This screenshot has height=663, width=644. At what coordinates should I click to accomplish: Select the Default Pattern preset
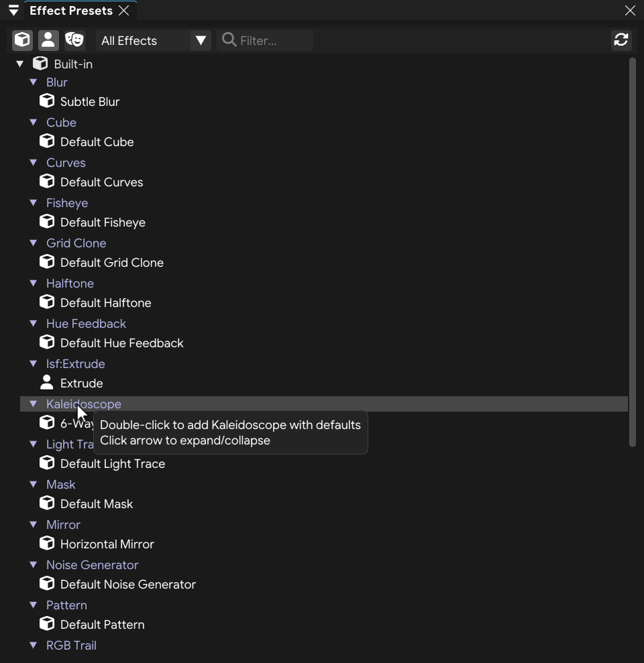[103, 625]
